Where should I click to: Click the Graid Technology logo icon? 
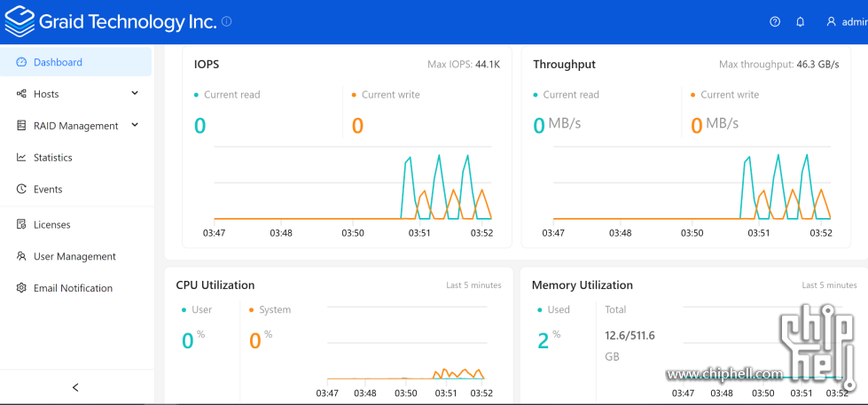click(20, 22)
